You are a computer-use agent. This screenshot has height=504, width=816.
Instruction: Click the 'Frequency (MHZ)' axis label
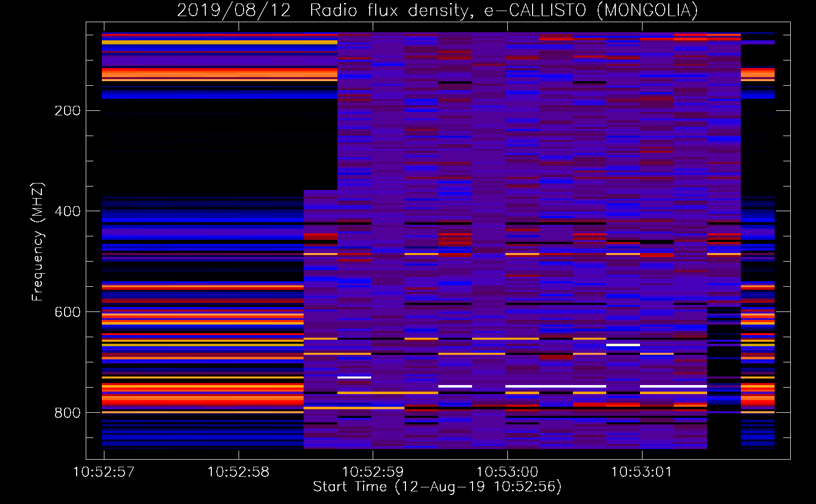(38, 242)
